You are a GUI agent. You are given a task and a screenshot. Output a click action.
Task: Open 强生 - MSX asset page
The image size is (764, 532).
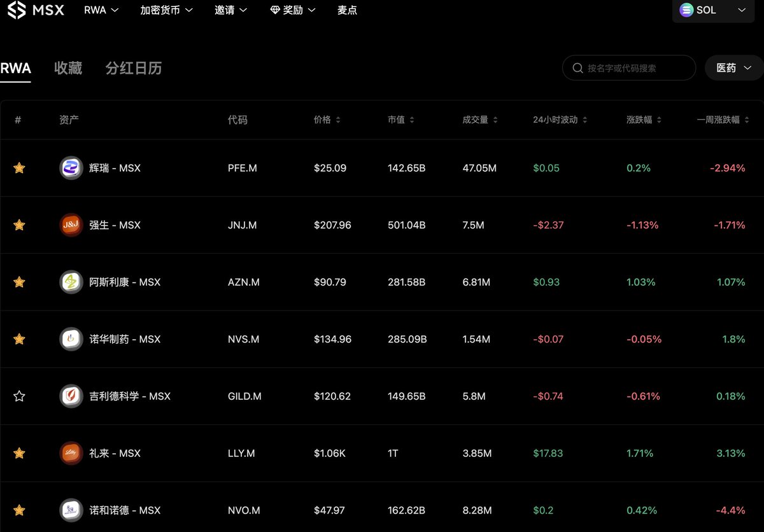pos(115,225)
